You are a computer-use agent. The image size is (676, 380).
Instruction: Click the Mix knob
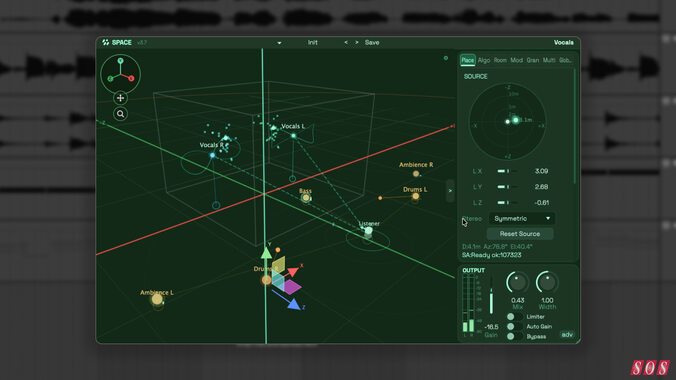(x=517, y=283)
